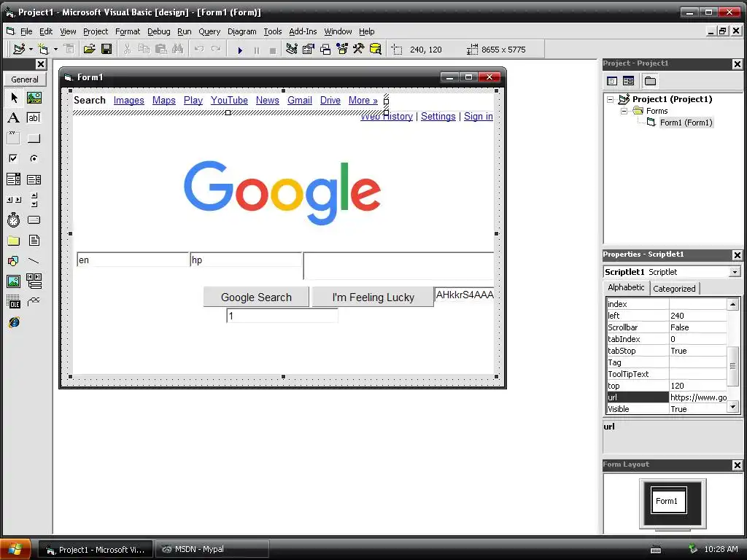Click the url property value field
The image size is (747, 560).
[x=698, y=397]
